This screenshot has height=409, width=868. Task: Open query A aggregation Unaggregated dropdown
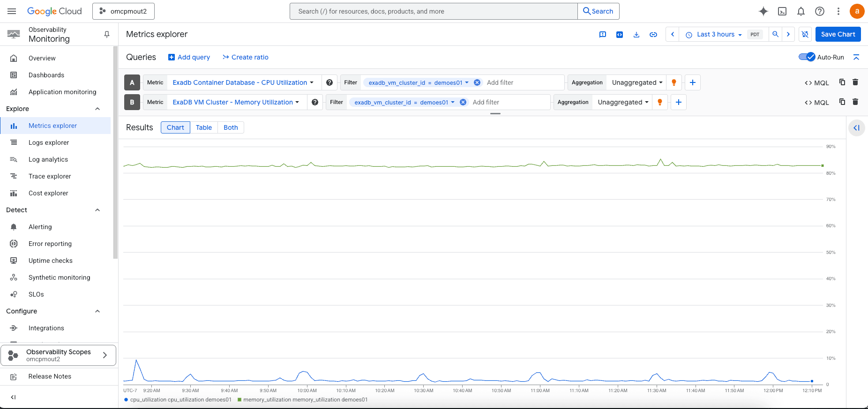click(x=637, y=82)
